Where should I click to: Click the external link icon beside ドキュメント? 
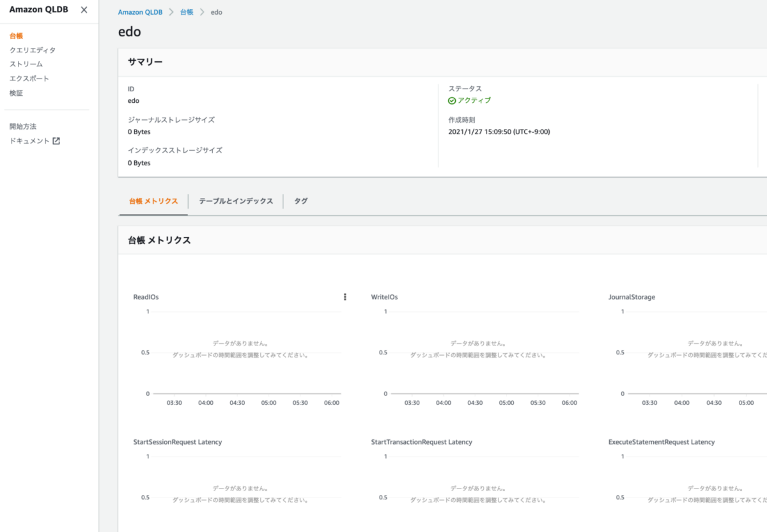(x=56, y=141)
